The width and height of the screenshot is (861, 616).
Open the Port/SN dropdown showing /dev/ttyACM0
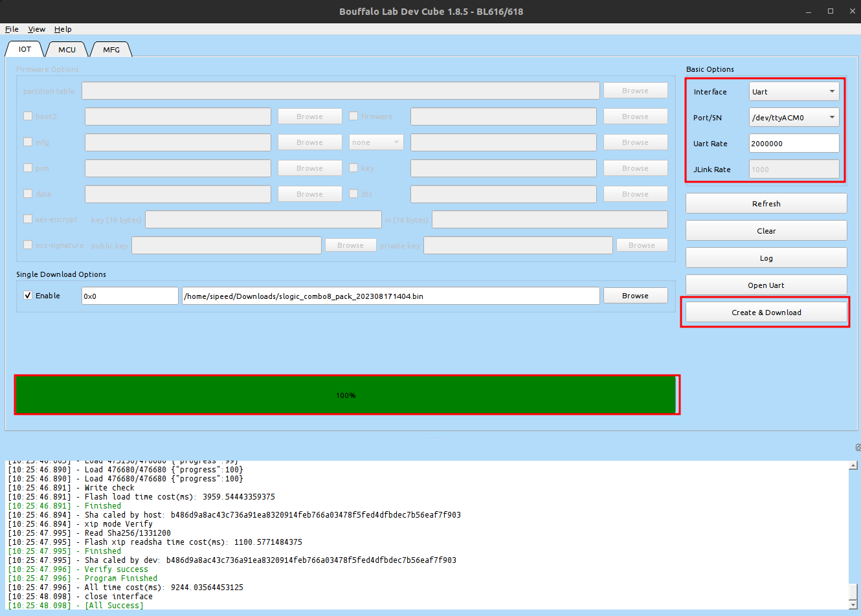[794, 117]
